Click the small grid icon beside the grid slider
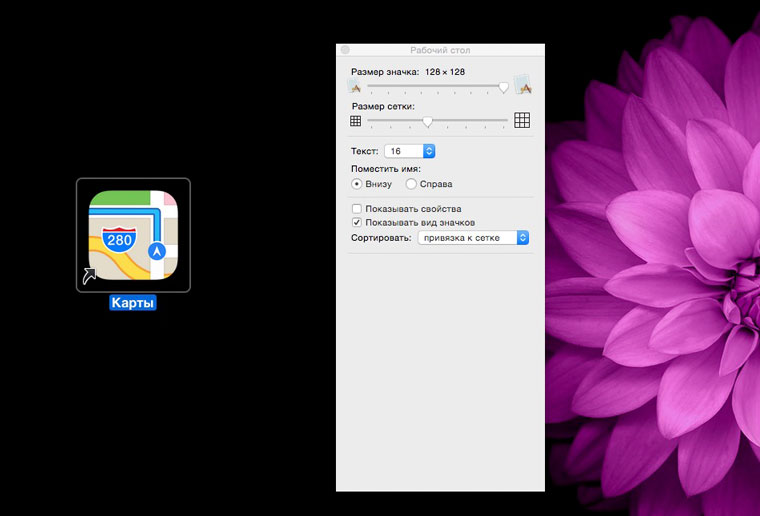The image size is (760, 516). pyautogui.click(x=355, y=121)
